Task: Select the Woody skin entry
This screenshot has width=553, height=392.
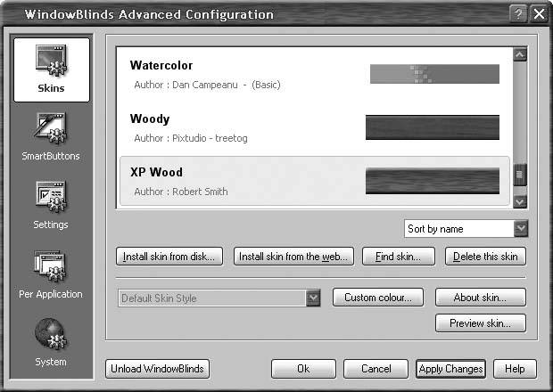Action: pos(315,128)
